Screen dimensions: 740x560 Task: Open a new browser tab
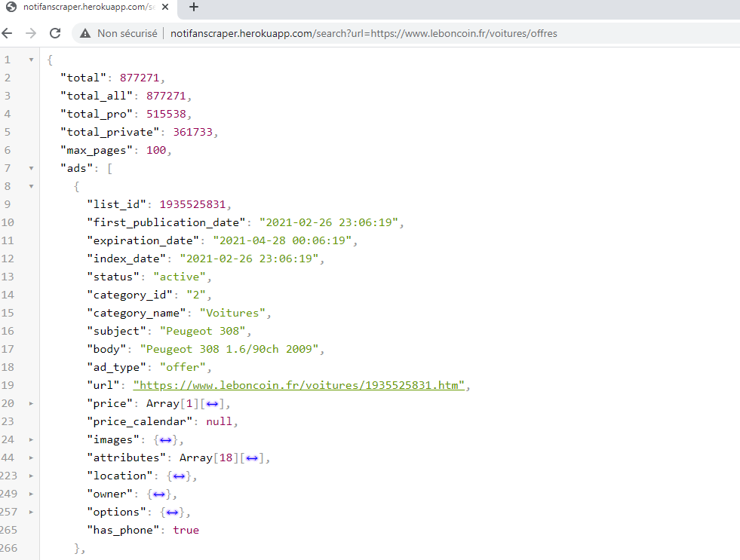click(x=194, y=8)
